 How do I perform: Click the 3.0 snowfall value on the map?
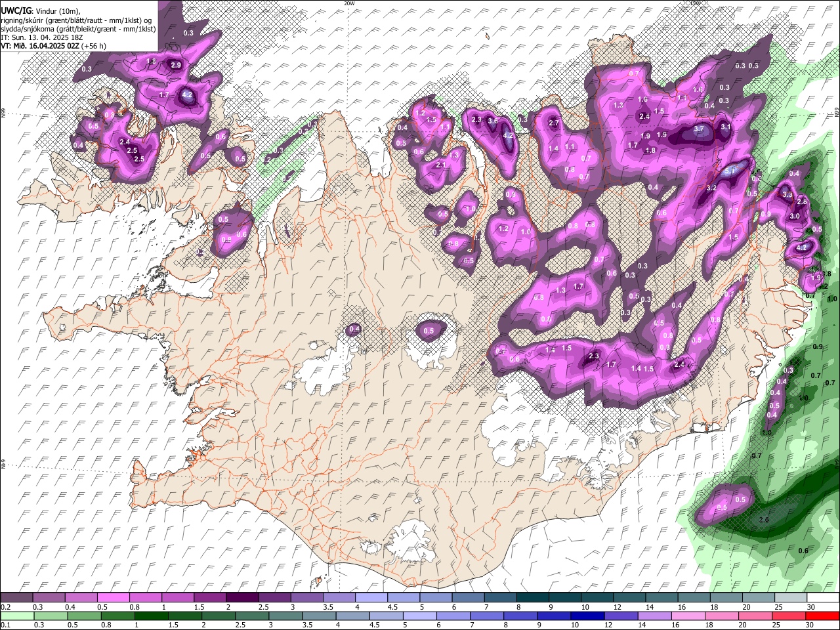[x=795, y=216]
